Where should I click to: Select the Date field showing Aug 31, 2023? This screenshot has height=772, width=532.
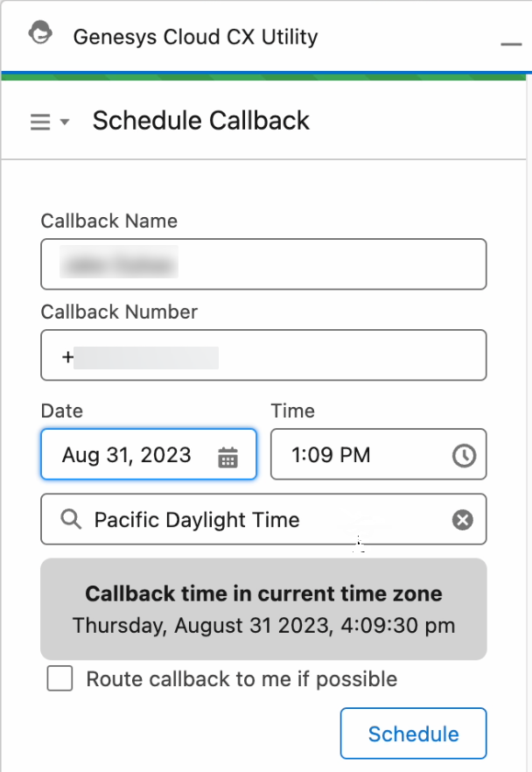point(131,454)
